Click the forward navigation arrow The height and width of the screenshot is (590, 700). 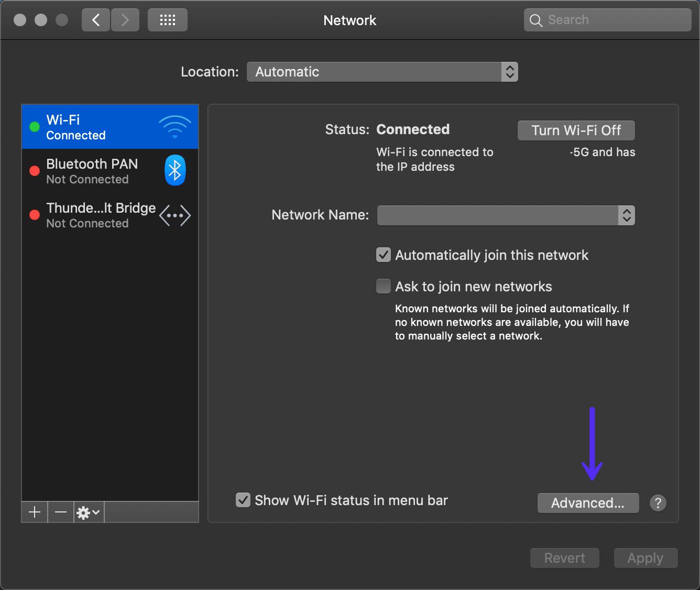click(x=125, y=19)
